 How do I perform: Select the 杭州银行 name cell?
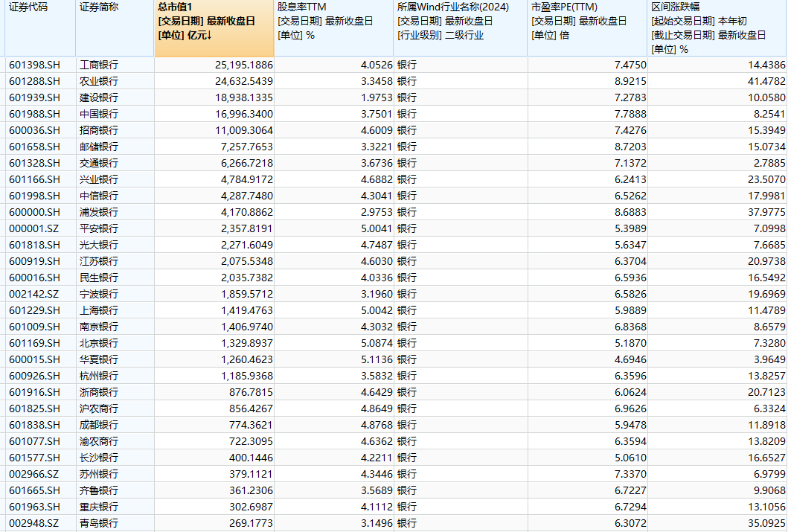[x=99, y=376]
